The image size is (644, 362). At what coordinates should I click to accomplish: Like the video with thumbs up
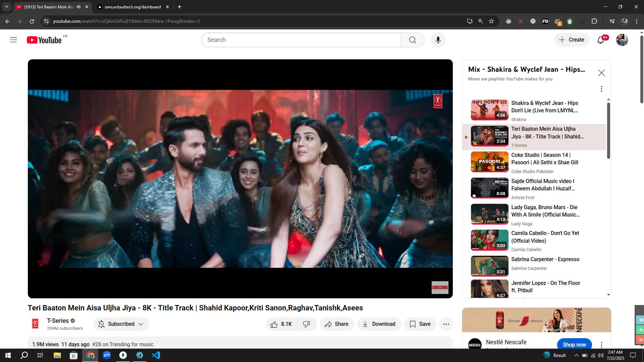click(x=281, y=324)
